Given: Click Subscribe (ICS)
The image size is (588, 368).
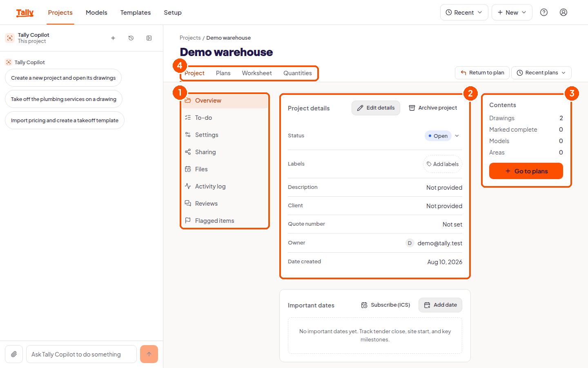Looking at the screenshot, I should click(x=385, y=305).
